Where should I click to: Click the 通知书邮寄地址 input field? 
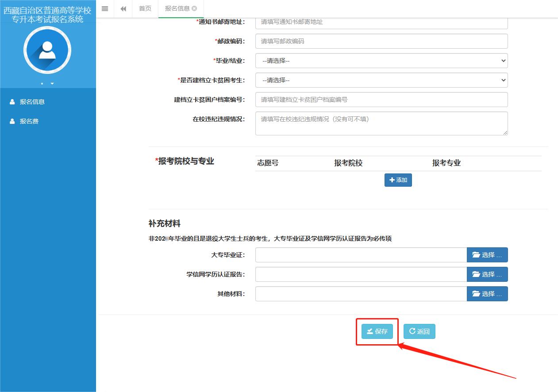pyautogui.click(x=381, y=22)
